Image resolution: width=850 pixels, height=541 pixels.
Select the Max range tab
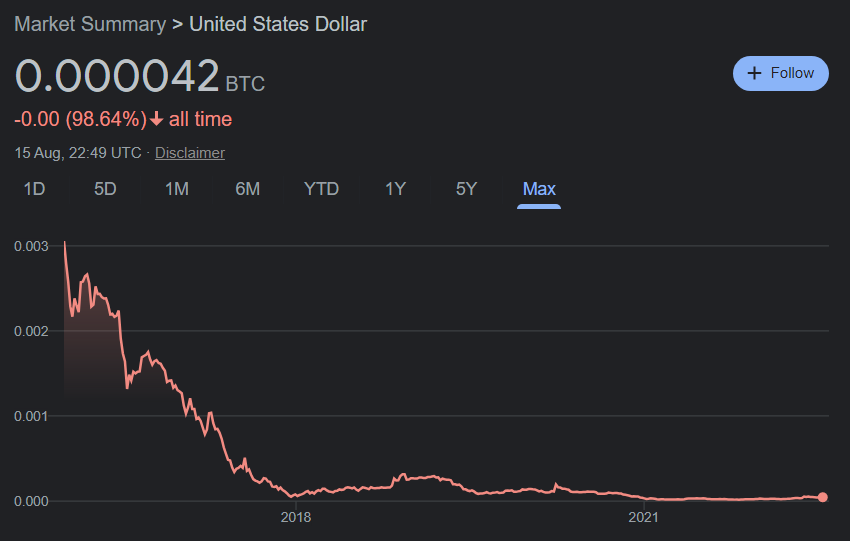tap(539, 189)
